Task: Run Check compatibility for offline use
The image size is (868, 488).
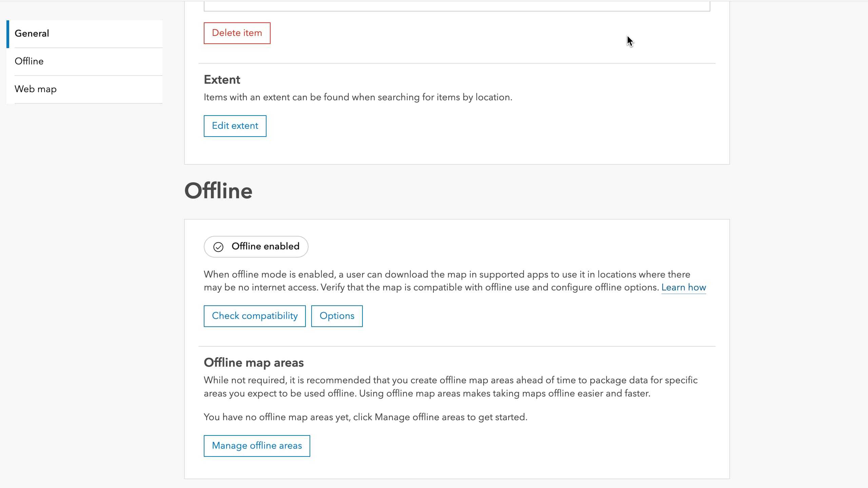Action: click(255, 316)
